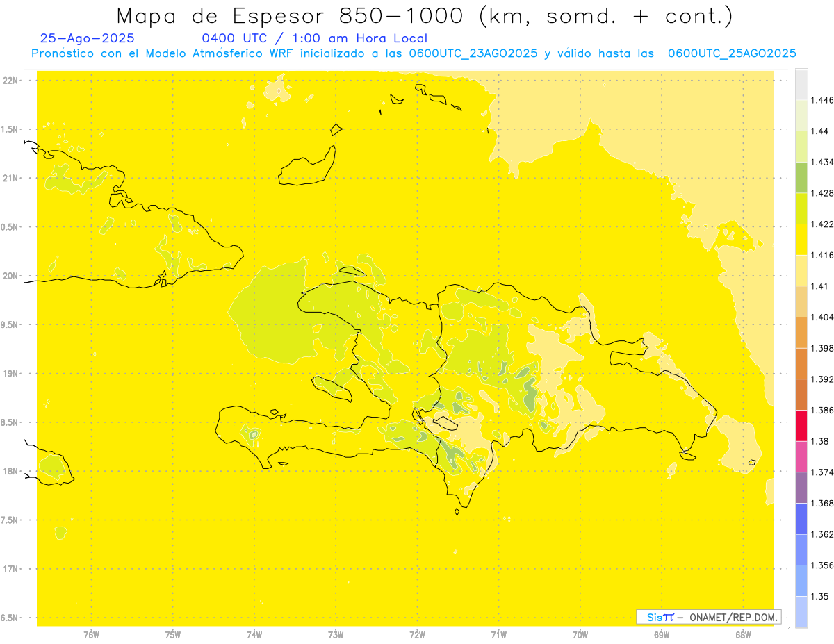The width and height of the screenshot is (834, 644).
Task: Click the colorbar value '1.362'
Action: (822, 534)
